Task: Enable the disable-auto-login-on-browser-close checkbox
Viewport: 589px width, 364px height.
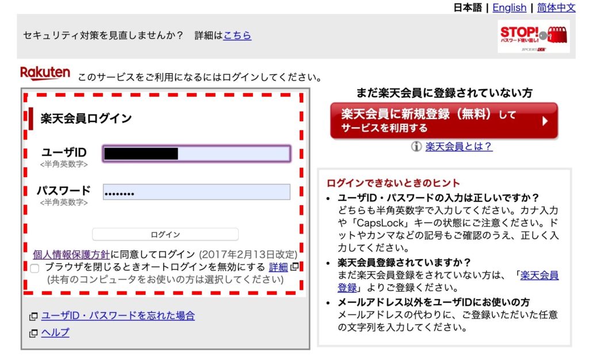Action: coord(35,268)
